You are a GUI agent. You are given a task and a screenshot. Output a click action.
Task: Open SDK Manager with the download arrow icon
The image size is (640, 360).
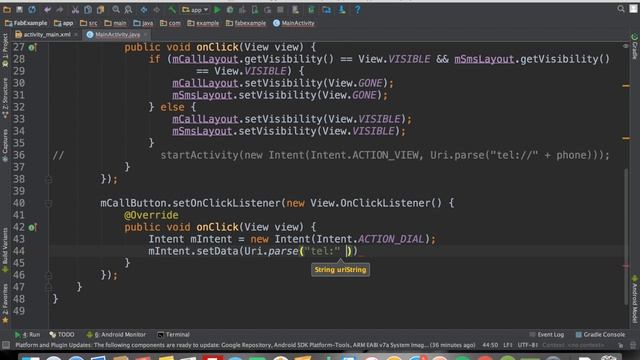click(342, 9)
